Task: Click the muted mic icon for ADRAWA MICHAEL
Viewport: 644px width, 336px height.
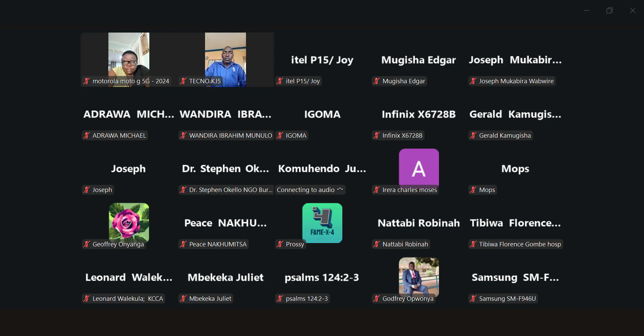Action: [x=87, y=135]
